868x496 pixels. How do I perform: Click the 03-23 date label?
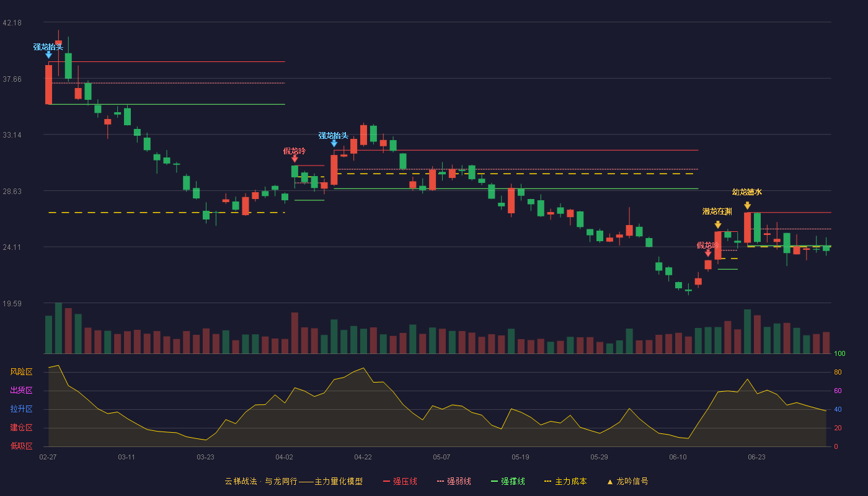tap(205, 457)
